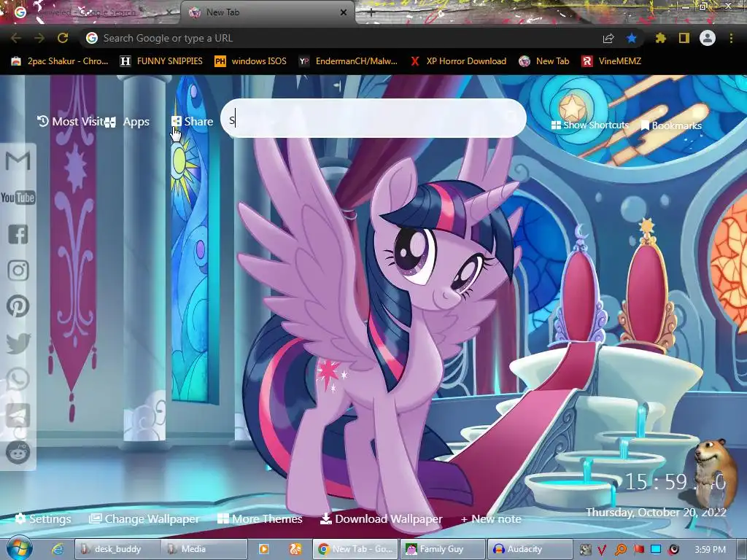Click Download Wallpaper

(x=381, y=518)
